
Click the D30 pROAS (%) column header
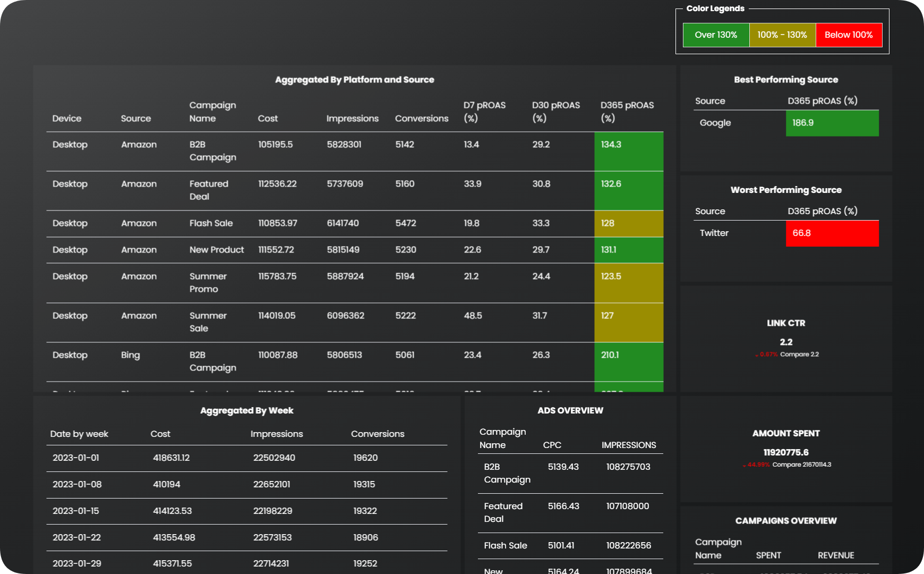(556, 112)
